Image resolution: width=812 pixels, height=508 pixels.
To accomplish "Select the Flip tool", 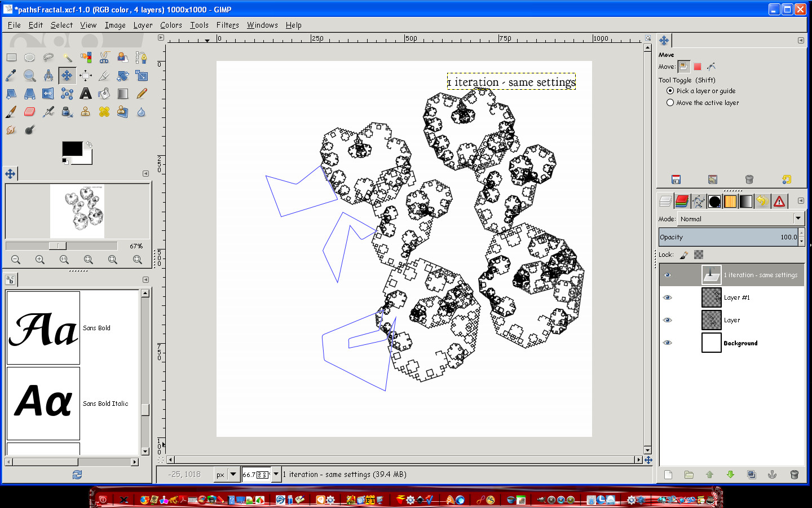I will click(x=48, y=94).
